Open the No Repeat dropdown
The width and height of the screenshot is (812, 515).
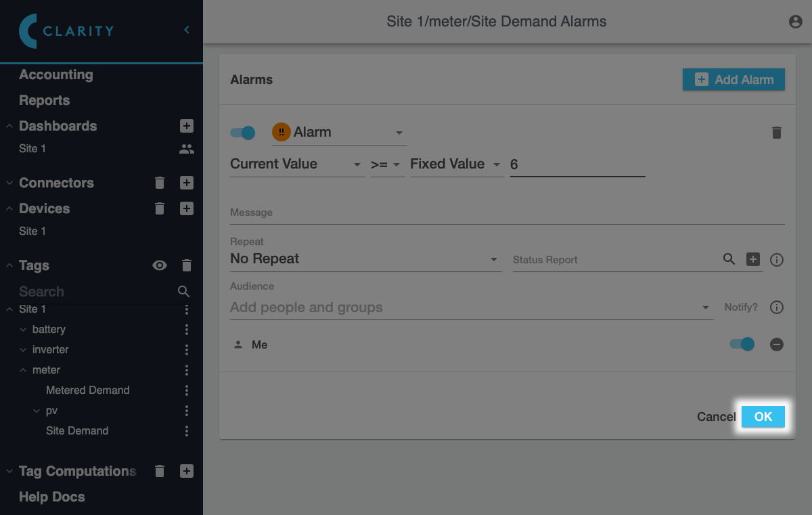(x=365, y=259)
